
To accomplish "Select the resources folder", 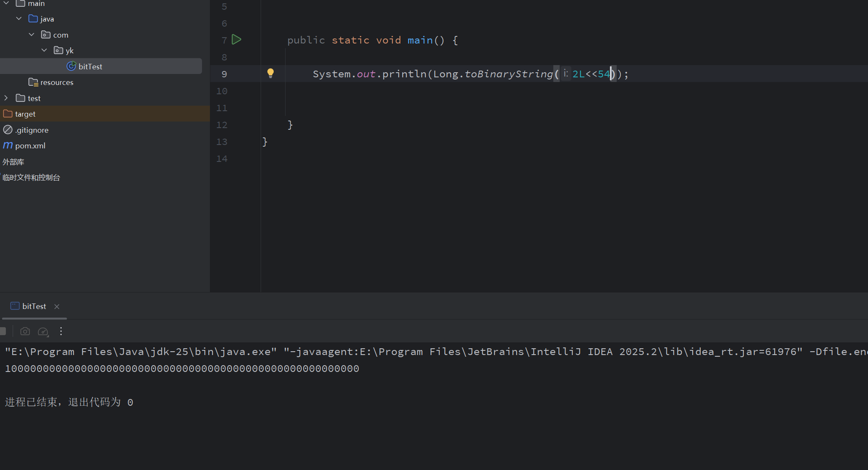I will [57, 82].
